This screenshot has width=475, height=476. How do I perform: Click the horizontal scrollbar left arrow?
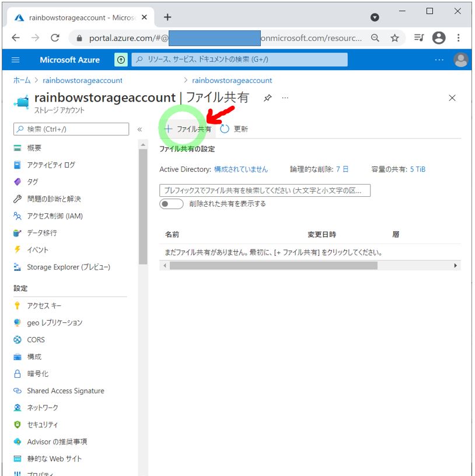pos(165,266)
